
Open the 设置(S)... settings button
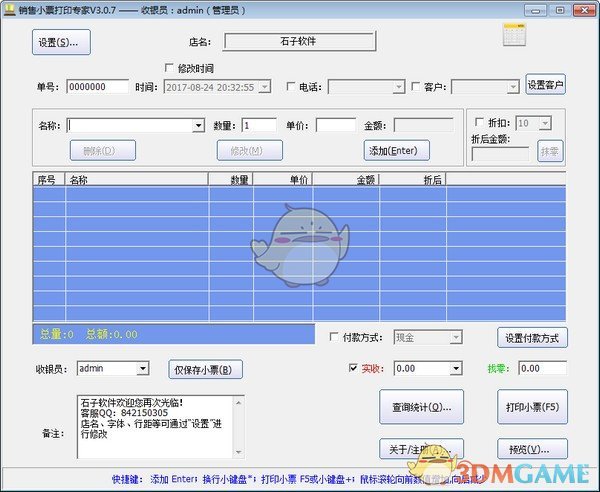tap(61, 42)
